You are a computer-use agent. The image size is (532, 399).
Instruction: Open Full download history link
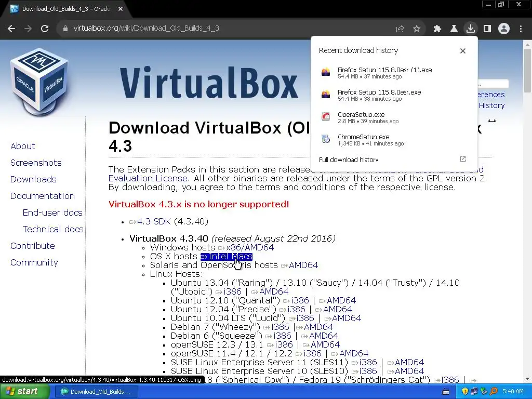point(349,159)
